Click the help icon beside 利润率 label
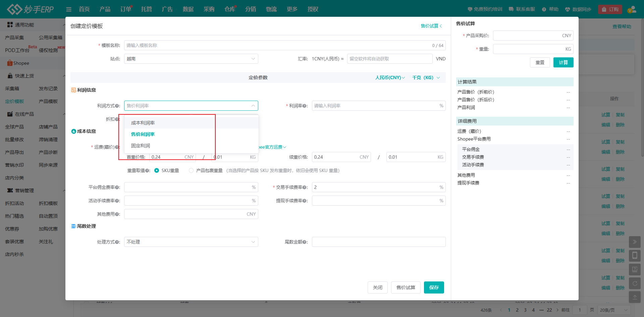The height and width of the screenshot is (317, 644). (305, 106)
